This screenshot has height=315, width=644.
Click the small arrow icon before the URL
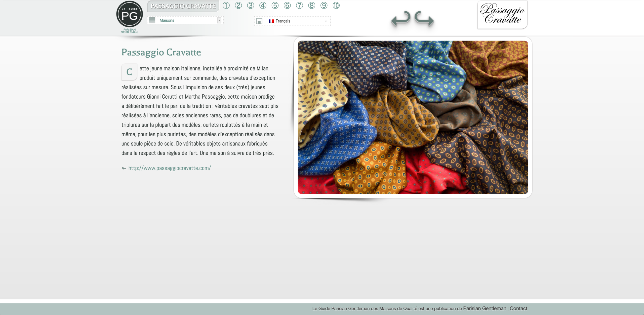[x=124, y=169]
